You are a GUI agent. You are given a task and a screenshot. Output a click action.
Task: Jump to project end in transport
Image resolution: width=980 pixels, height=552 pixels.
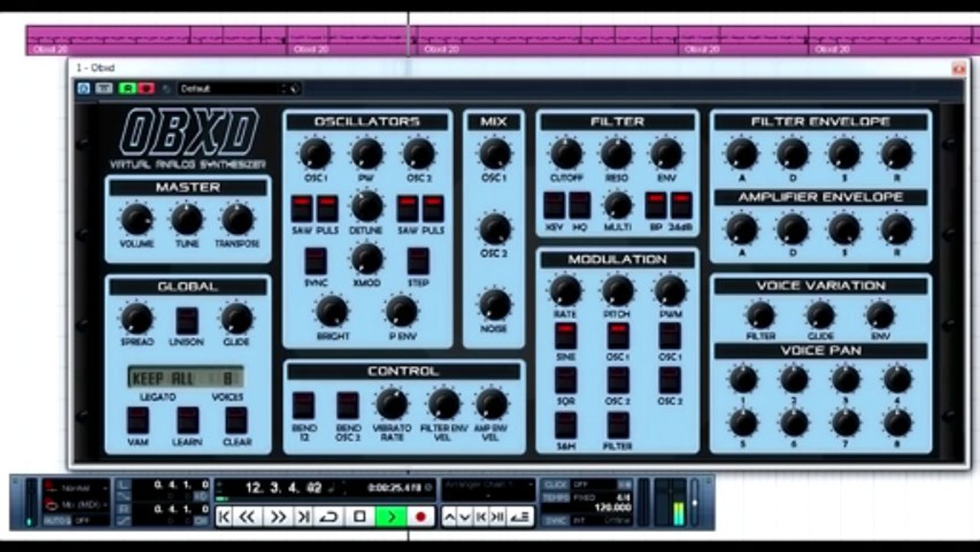(303, 517)
